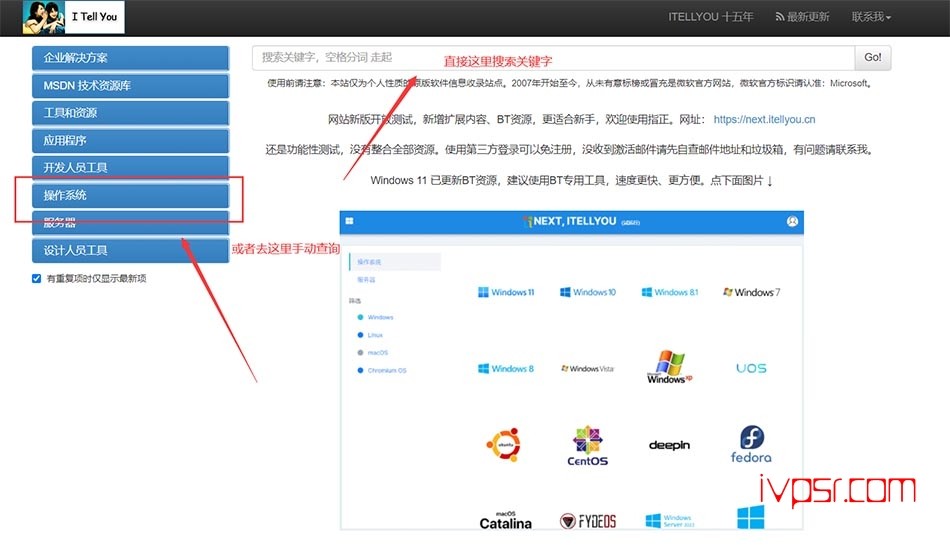Click the user avatar icon in NEXT header
Screen dimensions: 950x545
[x=792, y=222]
